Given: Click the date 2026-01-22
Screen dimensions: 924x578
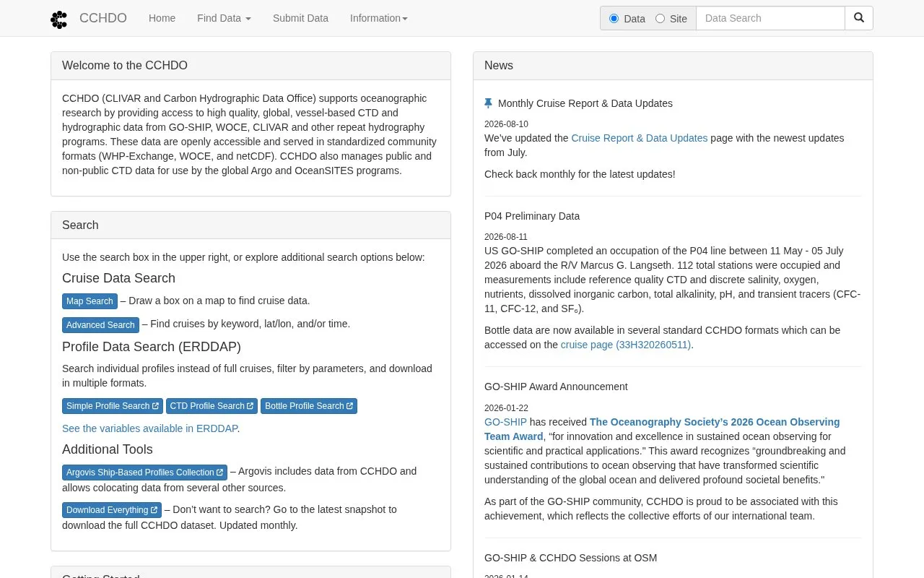Looking at the screenshot, I should click(x=506, y=408).
